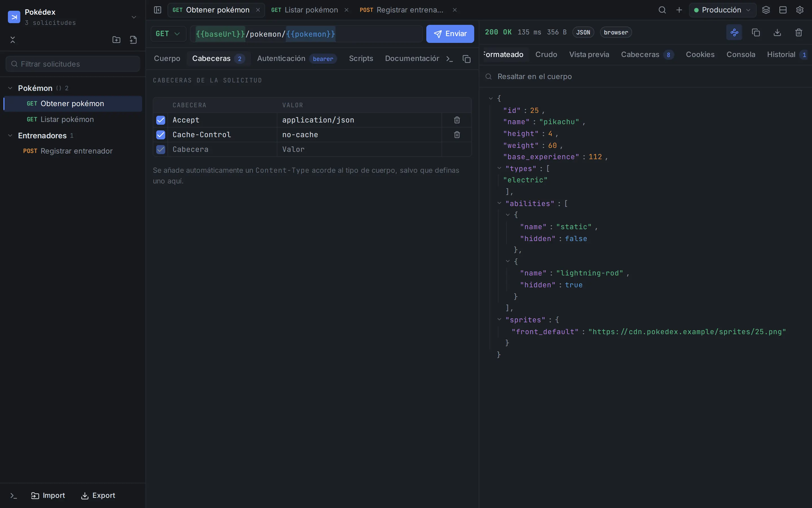Open the GET method dropdown
The height and width of the screenshot is (508, 812).
(x=168, y=34)
